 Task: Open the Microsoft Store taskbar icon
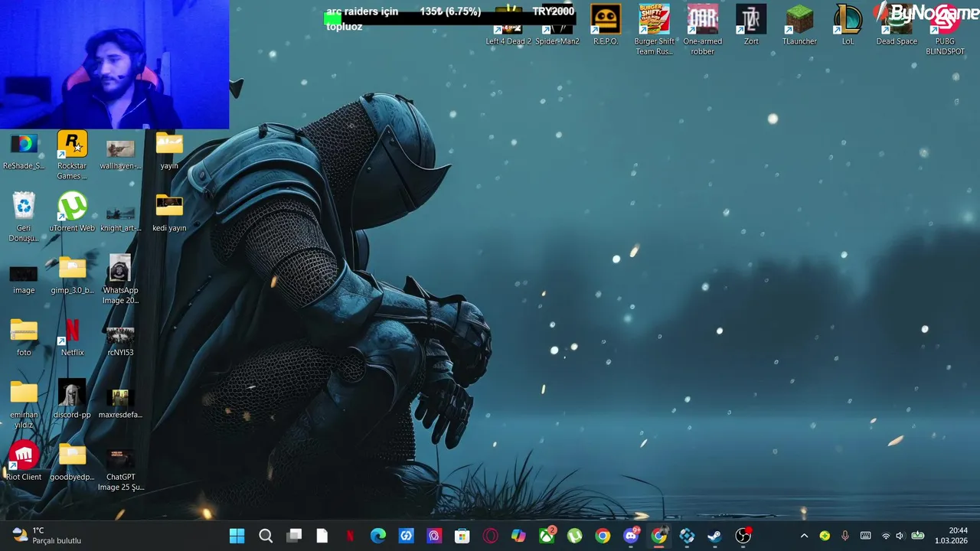point(462,536)
